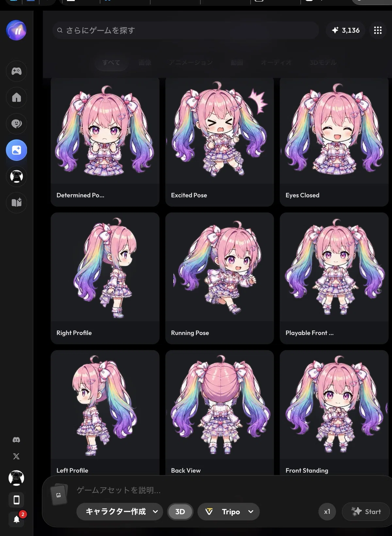Image resolution: width=392 pixels, height=536 pixels.
Task: Go to the home sidebar icon
Action: 16,97
